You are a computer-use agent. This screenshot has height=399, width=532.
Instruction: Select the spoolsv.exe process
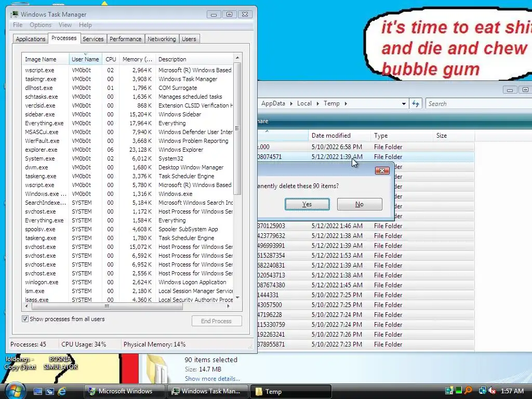[x=128, y=229]
